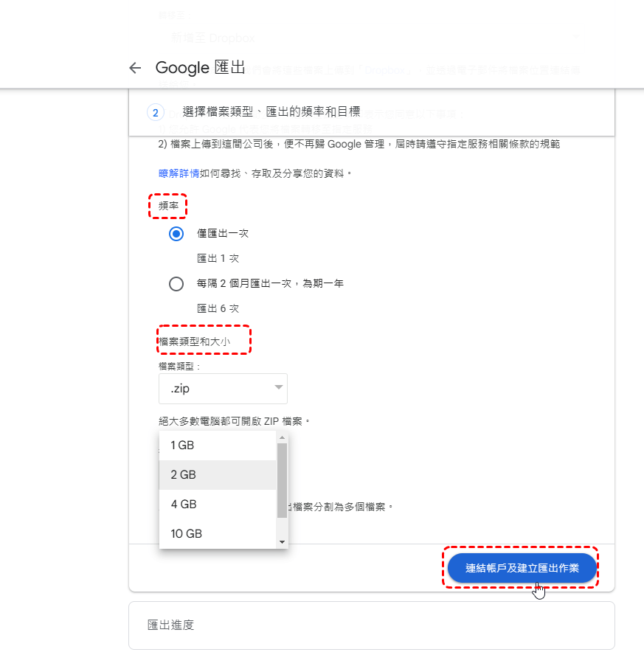Click the 絕大多數電腦都可開啟 ZIP 檔案 text

click(235, 421)
